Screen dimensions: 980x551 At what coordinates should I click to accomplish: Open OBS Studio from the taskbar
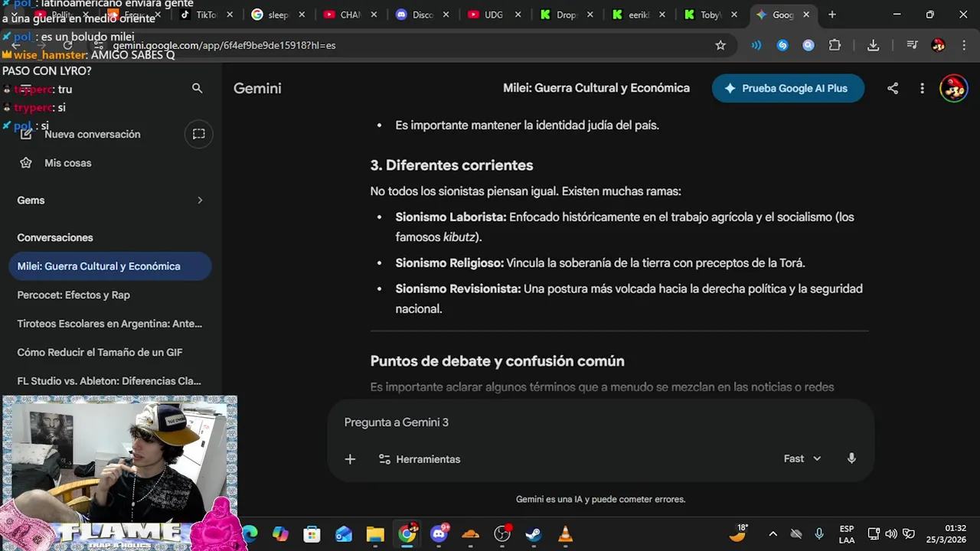click(502, 534)
